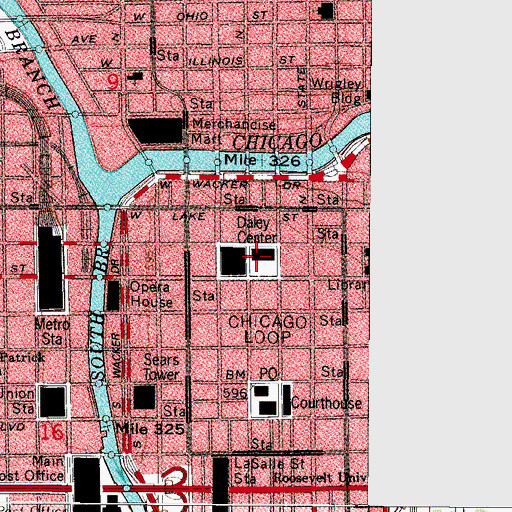Screen dimensions: 512x512
Task: Click the Mile 326 river marker text
Action: 262,161
